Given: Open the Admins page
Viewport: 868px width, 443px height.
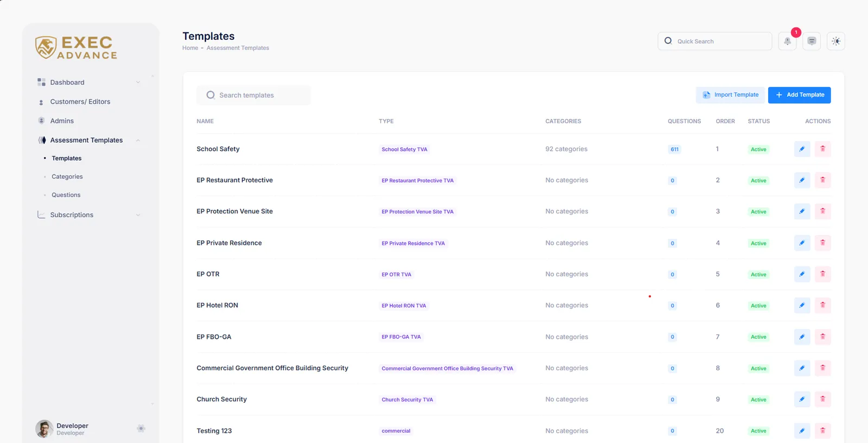Looking at the screenshot, I should [62, 121].
